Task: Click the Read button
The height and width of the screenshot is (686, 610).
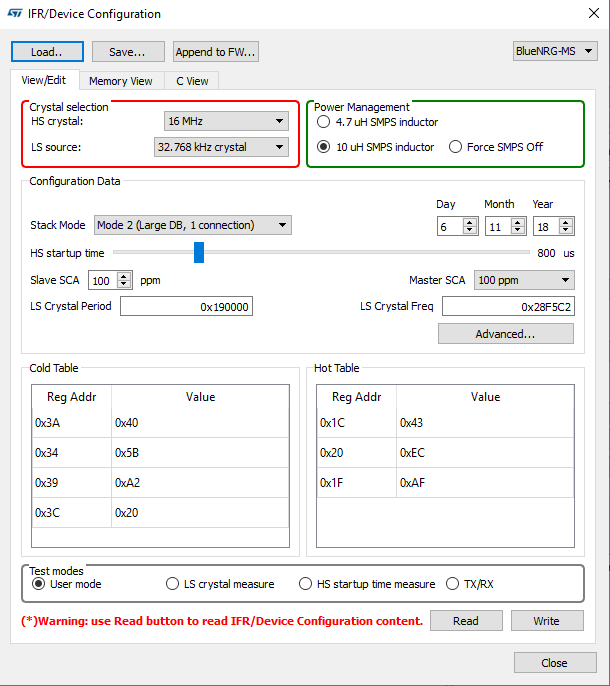Action: [466, 621]
